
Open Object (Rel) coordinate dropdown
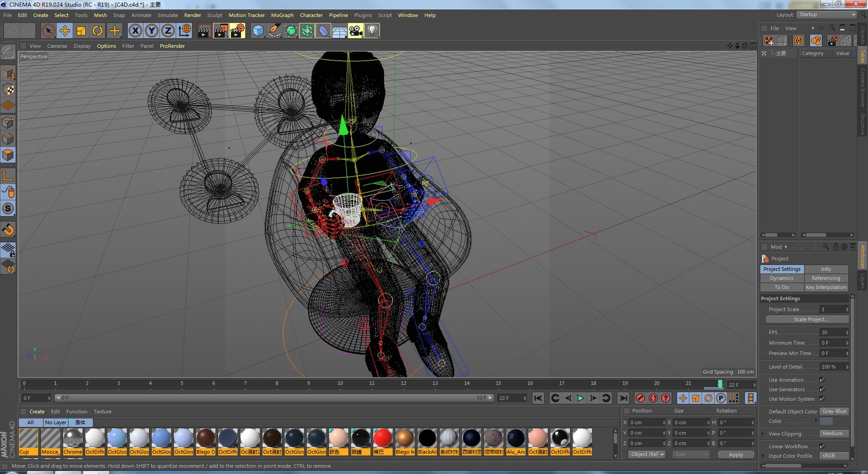pyautogui.click(x=647, y=455)
